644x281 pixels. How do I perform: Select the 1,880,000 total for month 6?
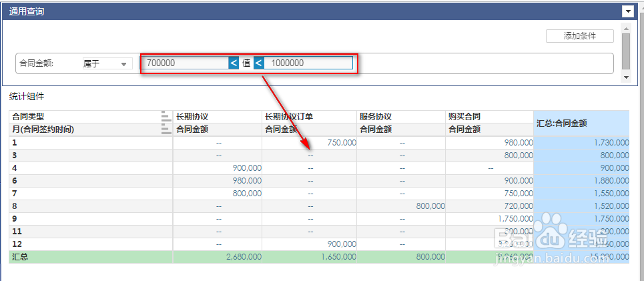[x=581, y=181]
